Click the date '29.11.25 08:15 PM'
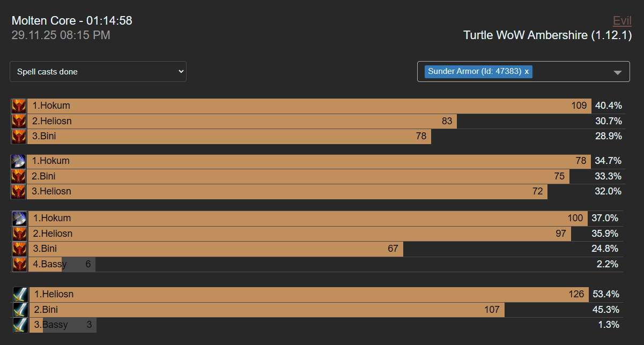Image resolution: width=644 pixels, height=345 pixels. click(61, 35)
